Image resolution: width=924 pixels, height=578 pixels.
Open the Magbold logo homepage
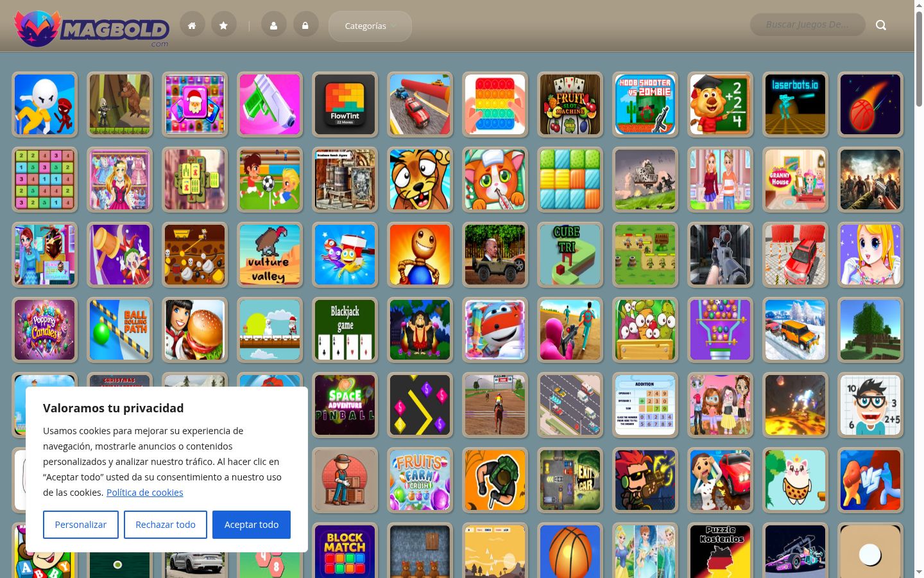[x=92, y=28]
